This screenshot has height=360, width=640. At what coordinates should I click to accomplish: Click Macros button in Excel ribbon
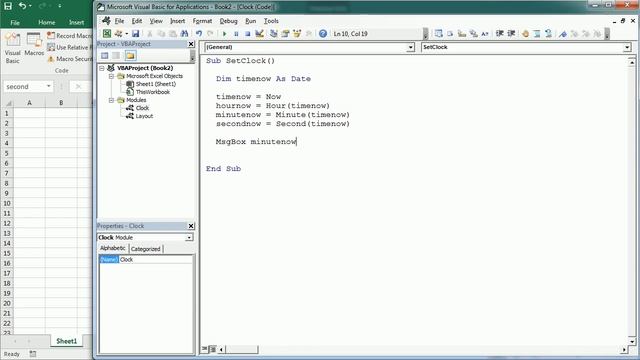pyautogui.click(x=34, y=45)
